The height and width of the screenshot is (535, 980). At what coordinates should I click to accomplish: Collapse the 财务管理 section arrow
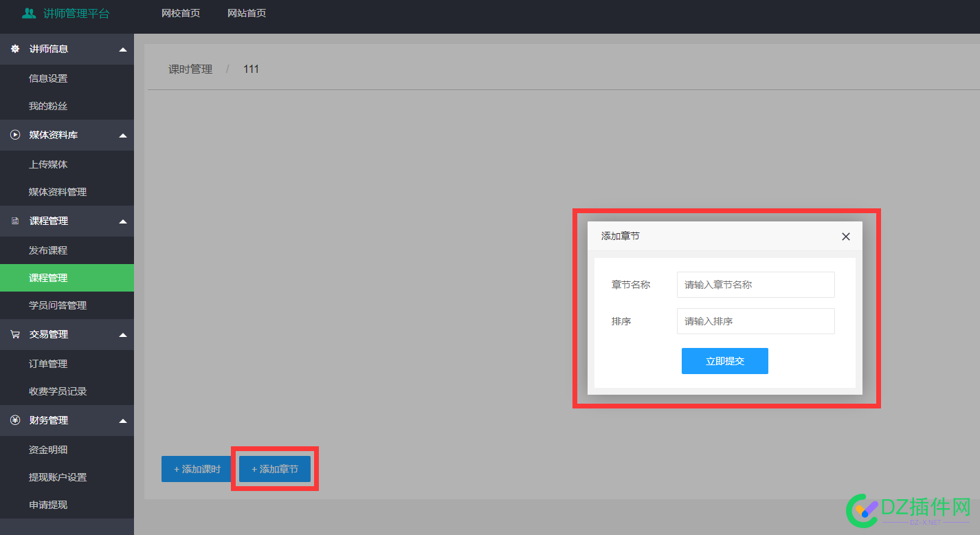click(x=123, y=421)
